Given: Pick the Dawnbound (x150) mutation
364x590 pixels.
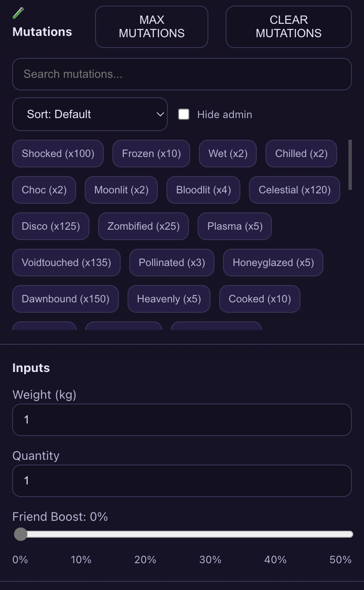Looking at the screenshot, I should click(x=65, y=299).
